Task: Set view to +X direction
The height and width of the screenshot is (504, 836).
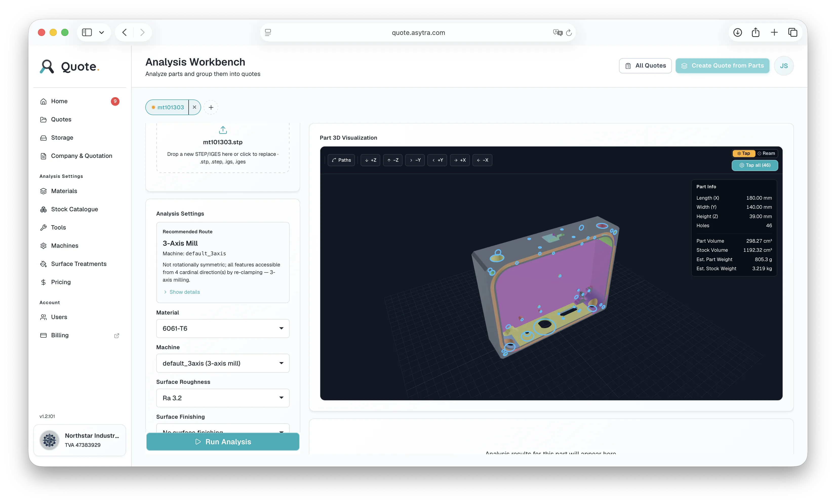Action: [460, 160]
